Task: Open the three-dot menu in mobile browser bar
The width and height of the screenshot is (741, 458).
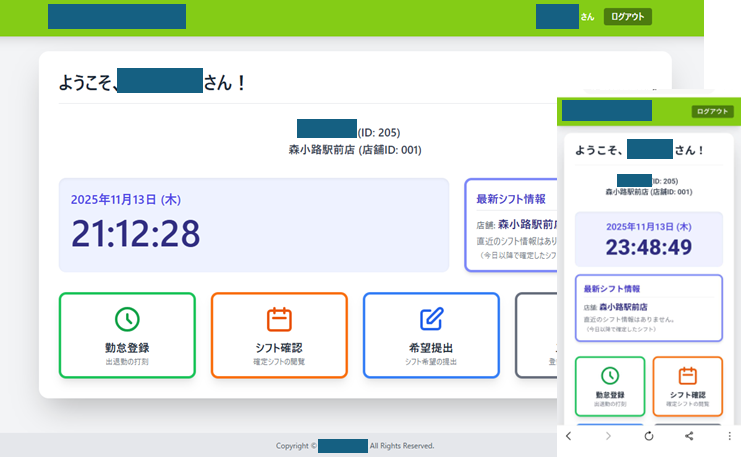Action: [x=729, y=436]
